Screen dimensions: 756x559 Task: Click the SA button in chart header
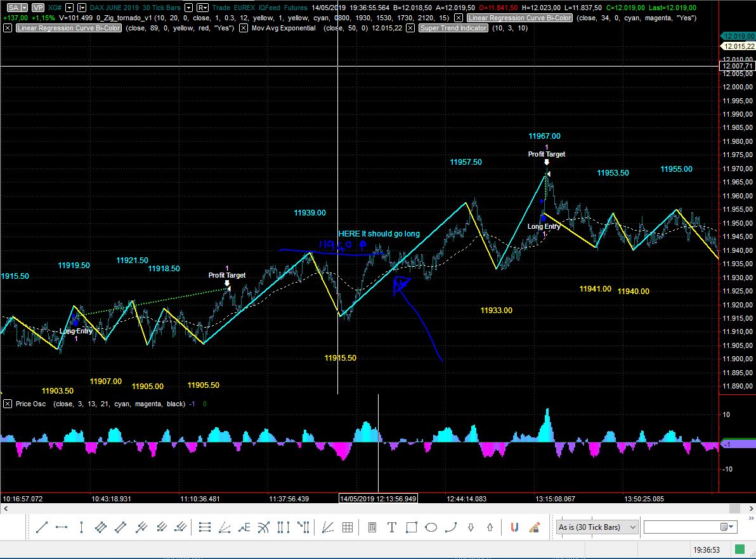point(13,8)
